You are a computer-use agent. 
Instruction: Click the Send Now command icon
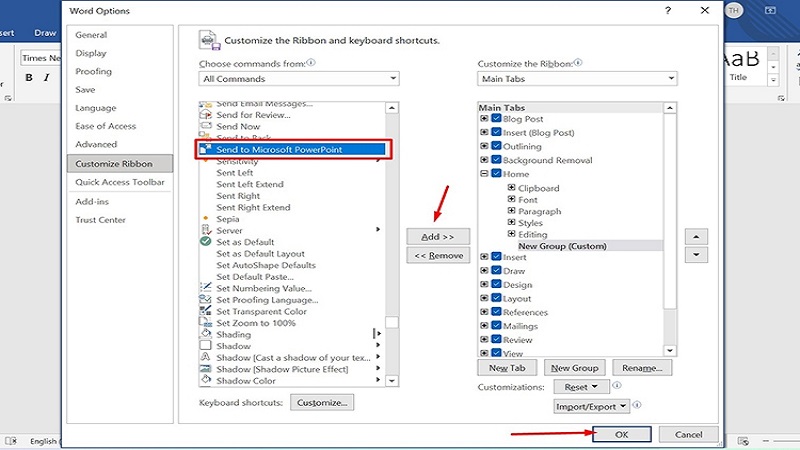(x=206, y=126)
